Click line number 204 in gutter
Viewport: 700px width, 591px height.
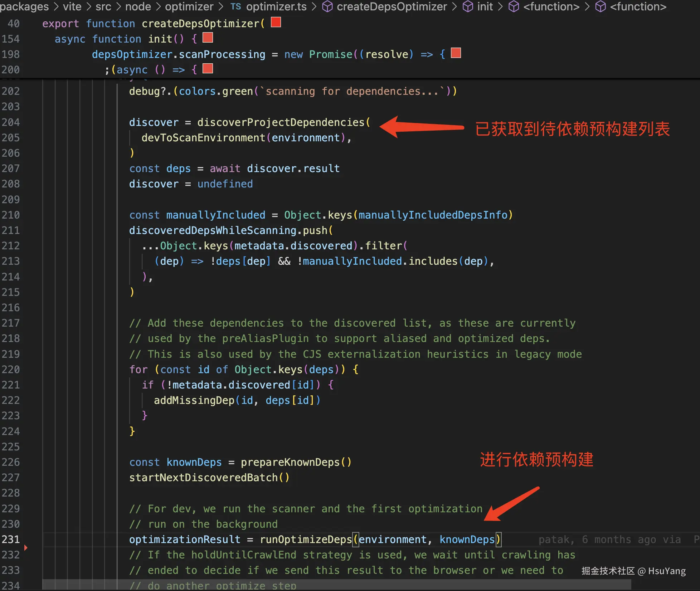pos(11,122)
